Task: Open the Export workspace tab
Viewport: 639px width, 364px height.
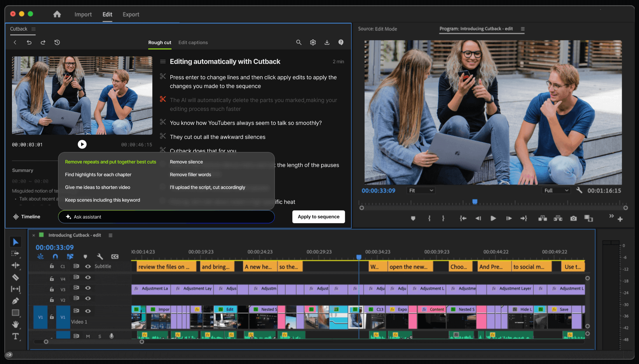Action: point(131,14)
